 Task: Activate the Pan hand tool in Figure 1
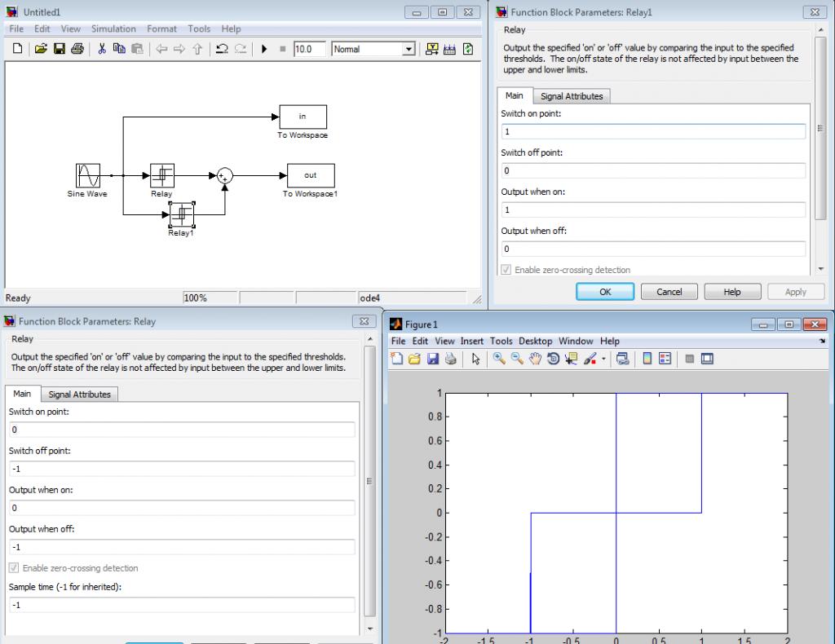point(535,359)
